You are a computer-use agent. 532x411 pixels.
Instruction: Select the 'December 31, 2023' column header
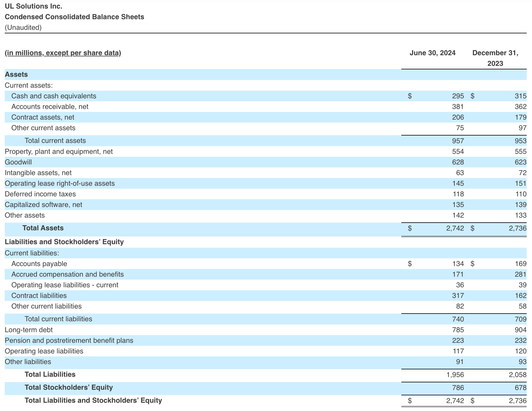click(495, 58)
